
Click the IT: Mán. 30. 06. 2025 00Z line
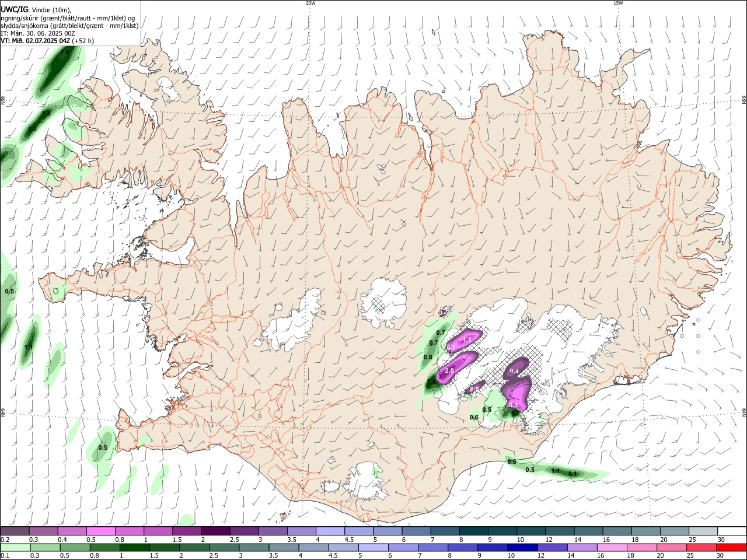coord(38,33)
